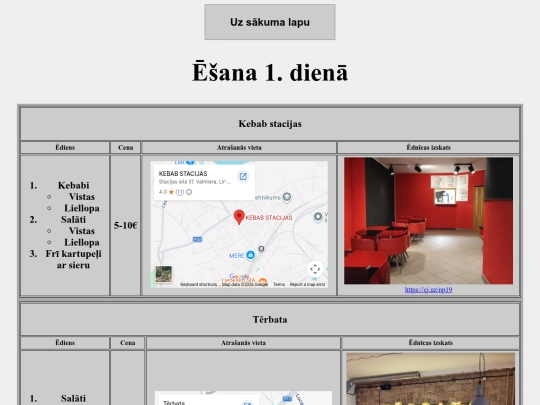Click the red Kebab Stacijas map pin
This screenshot has height=405, width=540.
click(x=239, y=217)
